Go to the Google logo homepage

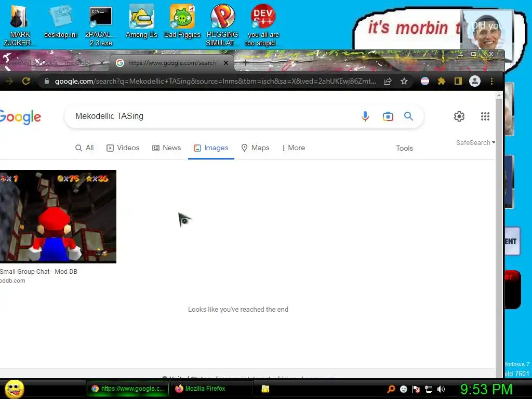pos(20,117)
